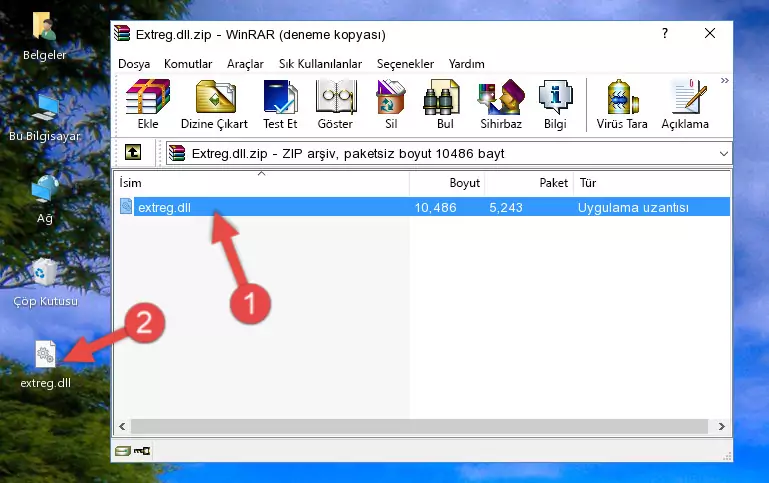This screenshot has width=769, height=483.
Task: Open the archive path dropdown arrow
Action: (723, 153)
